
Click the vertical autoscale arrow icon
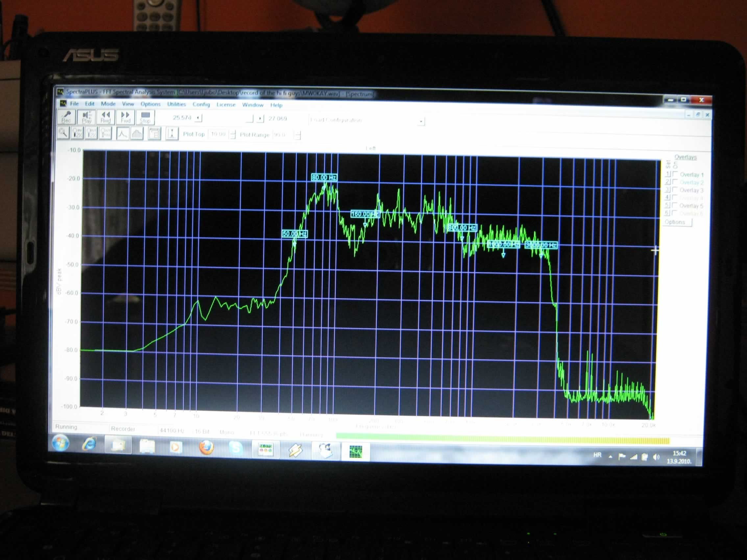tap(172, 134)
